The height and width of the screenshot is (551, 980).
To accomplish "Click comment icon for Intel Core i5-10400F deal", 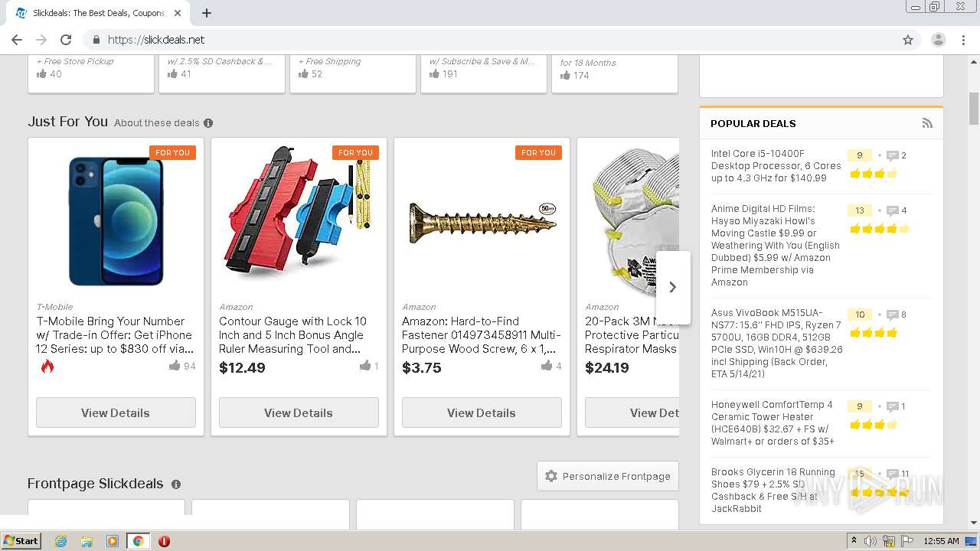I will [892, 155].
